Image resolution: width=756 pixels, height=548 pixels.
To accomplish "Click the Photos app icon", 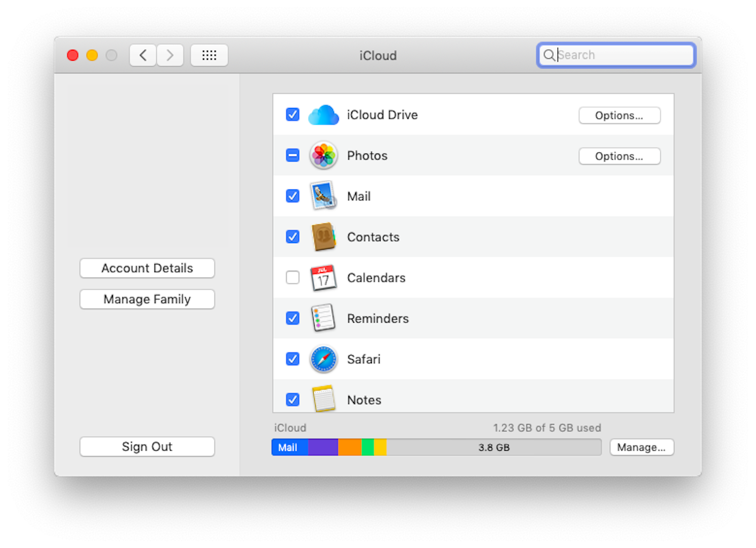I will 323,155.
